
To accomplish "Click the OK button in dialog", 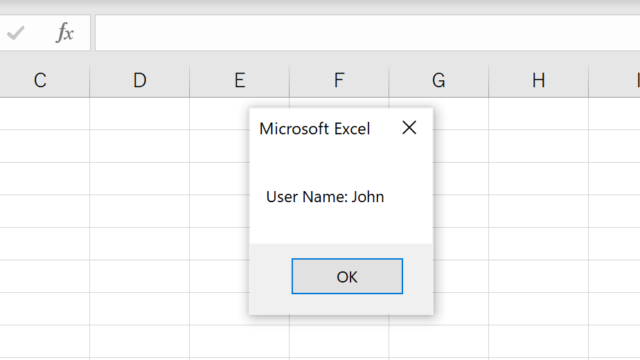I will pyautogui.click(x=347, y=276).
